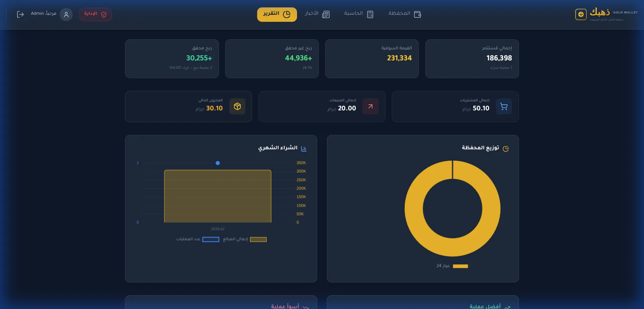Select the cart icon on إجمالي المشتريات card
Screen dimensions: 644x309
[x=504, y=106]
